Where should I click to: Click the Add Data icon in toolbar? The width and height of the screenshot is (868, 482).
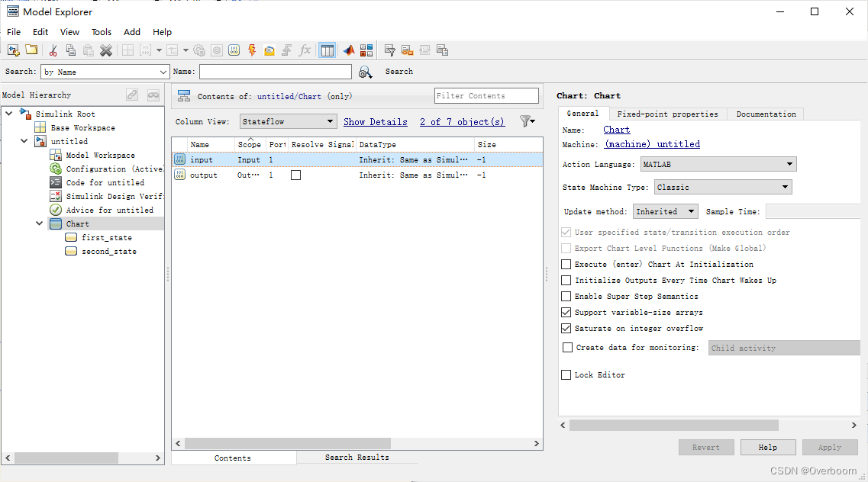click(x=234, y=50)
